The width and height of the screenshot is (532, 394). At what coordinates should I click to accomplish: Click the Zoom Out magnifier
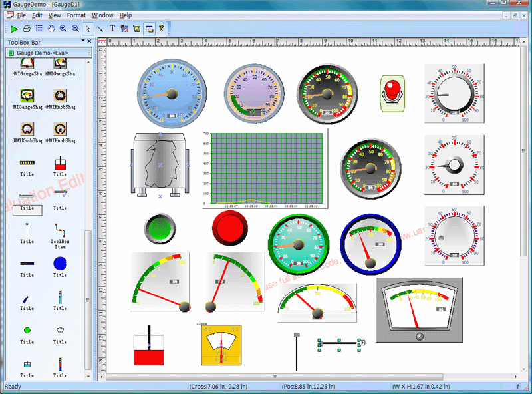[75, 29]
